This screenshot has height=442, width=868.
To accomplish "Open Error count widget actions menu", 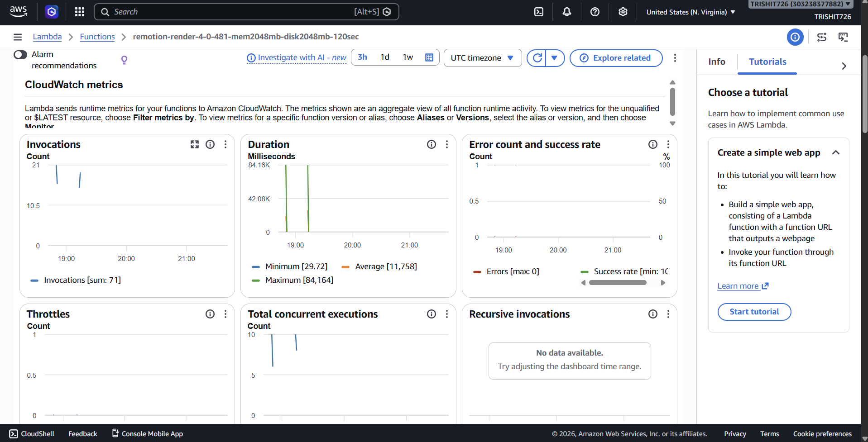I will 668,144.
